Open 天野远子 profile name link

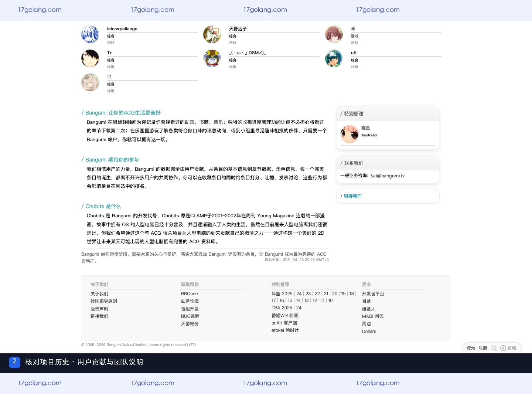(238, 29)
